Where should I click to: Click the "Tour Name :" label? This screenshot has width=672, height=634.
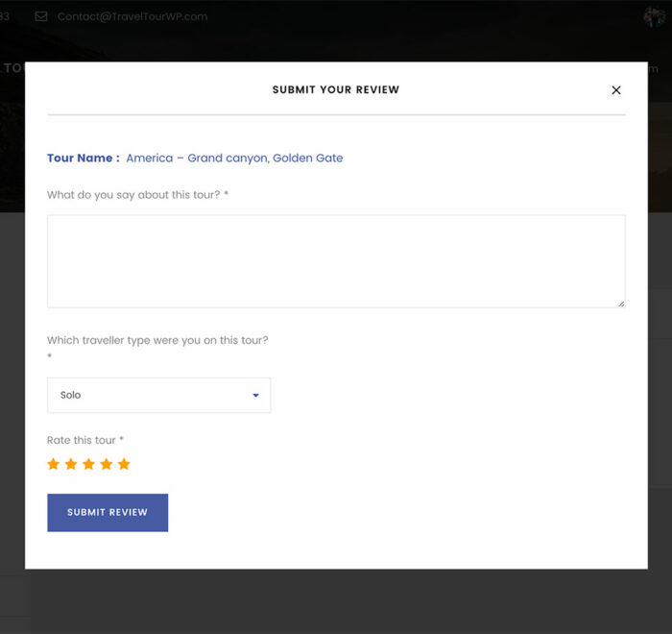point(83,158)
